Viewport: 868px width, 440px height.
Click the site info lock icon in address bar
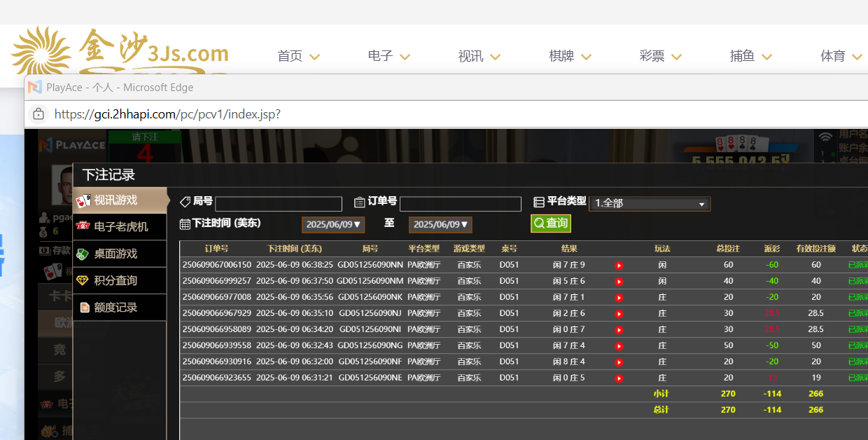pos(38,114)
